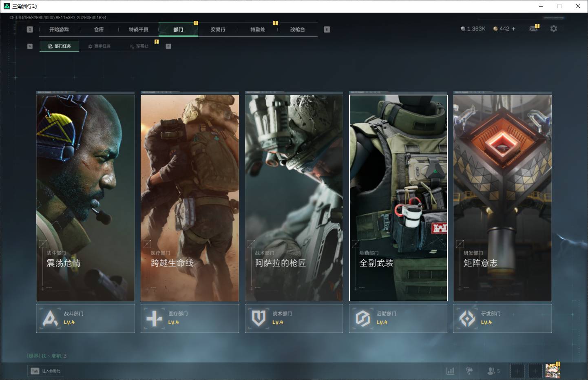
Task: Open the mail inbox icon
Action: click(x=533, y=29)
